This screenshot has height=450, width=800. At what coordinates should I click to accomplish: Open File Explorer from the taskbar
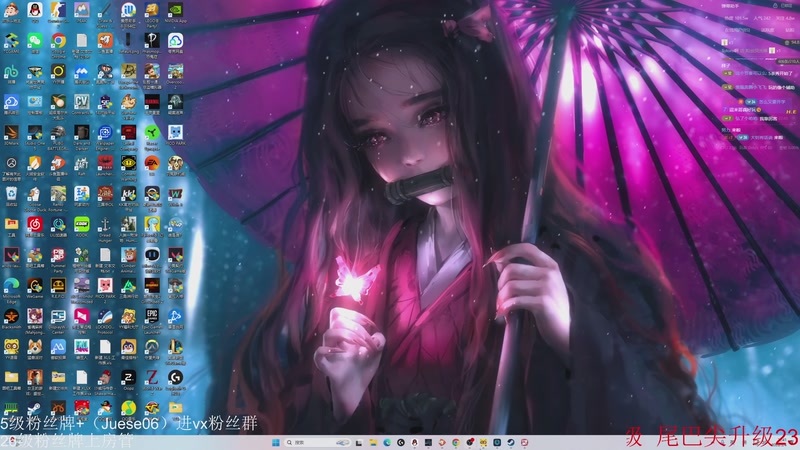(x=373, y=442)
